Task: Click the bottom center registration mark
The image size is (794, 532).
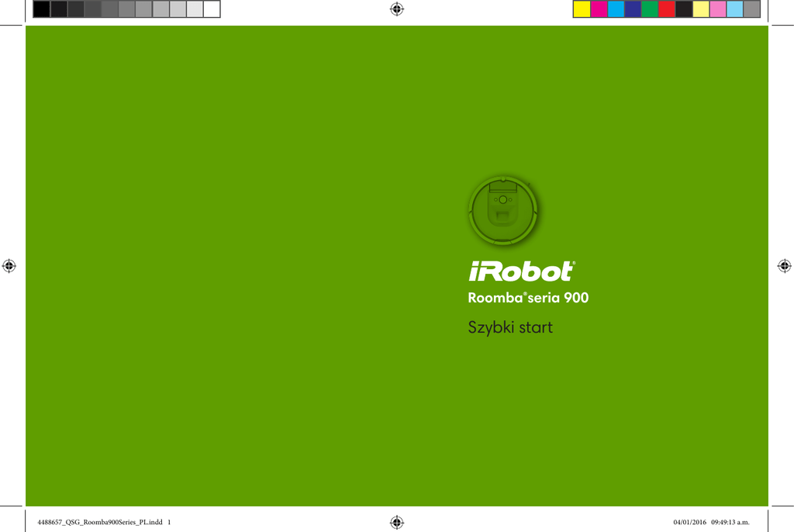Action: tap(397, 522)
